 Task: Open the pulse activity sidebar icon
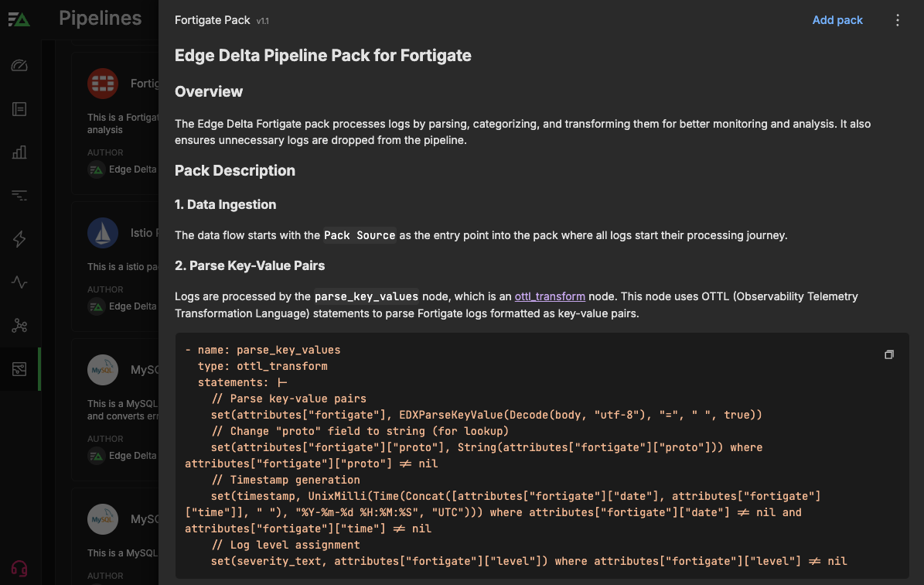19,282
